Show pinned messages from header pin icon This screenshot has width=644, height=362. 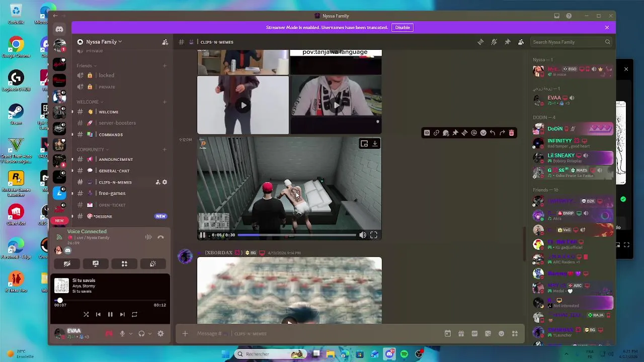tap(507, 42)
